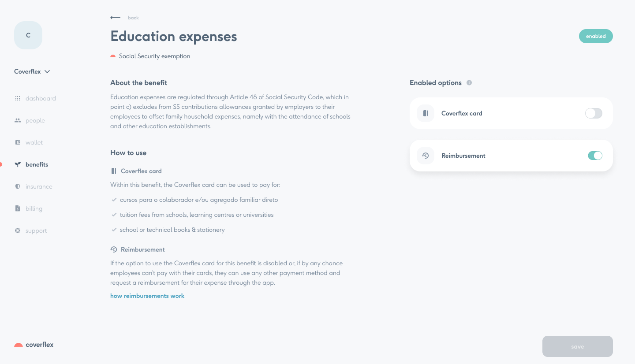Open the how reimbursements work link
The width and height of the screenshot is (635, 364).
point(147,296)
